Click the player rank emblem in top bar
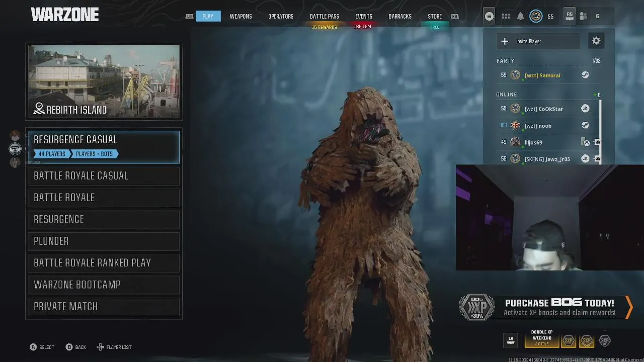Image resolution: width=644 pixels, height=362 pixels. point(536,16)
